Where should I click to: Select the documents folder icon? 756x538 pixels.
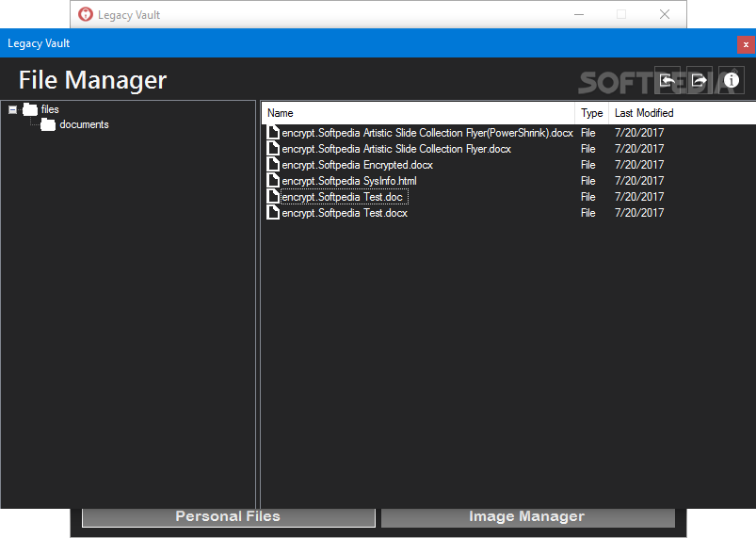[x=48, y=125]
